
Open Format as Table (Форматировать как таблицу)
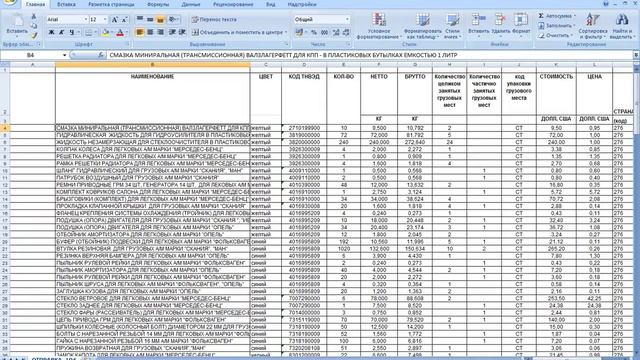coord(422,26)
